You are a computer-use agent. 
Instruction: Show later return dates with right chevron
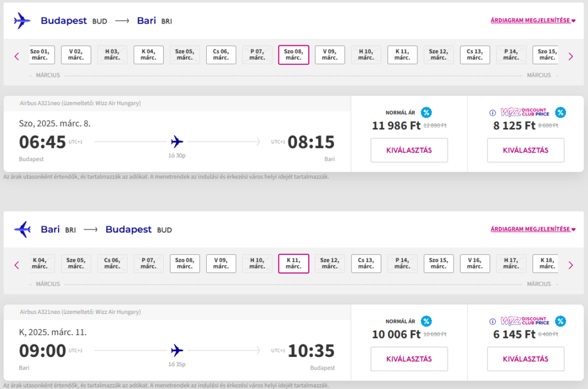point(571,265)
